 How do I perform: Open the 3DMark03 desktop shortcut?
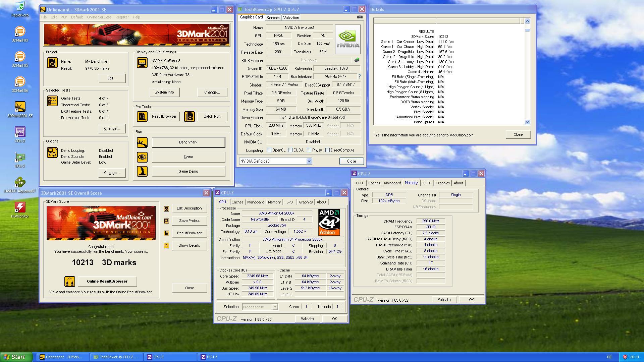[20, 34]
